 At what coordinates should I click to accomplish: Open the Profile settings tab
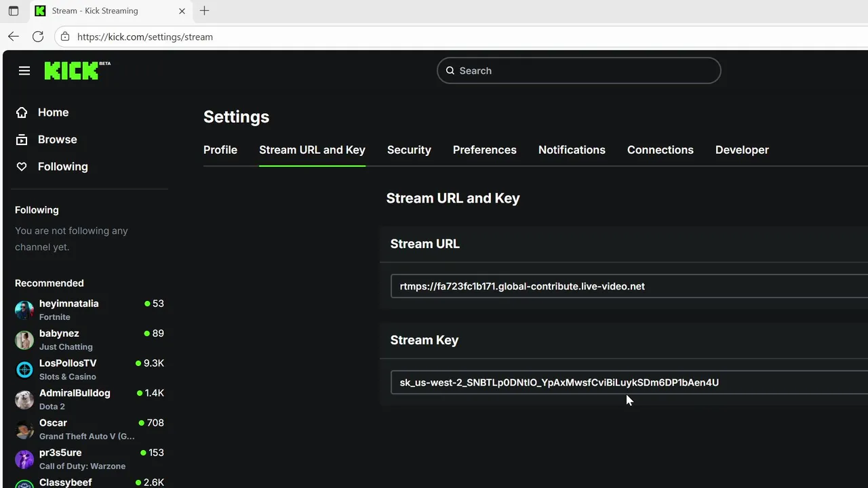click(220, 150)
